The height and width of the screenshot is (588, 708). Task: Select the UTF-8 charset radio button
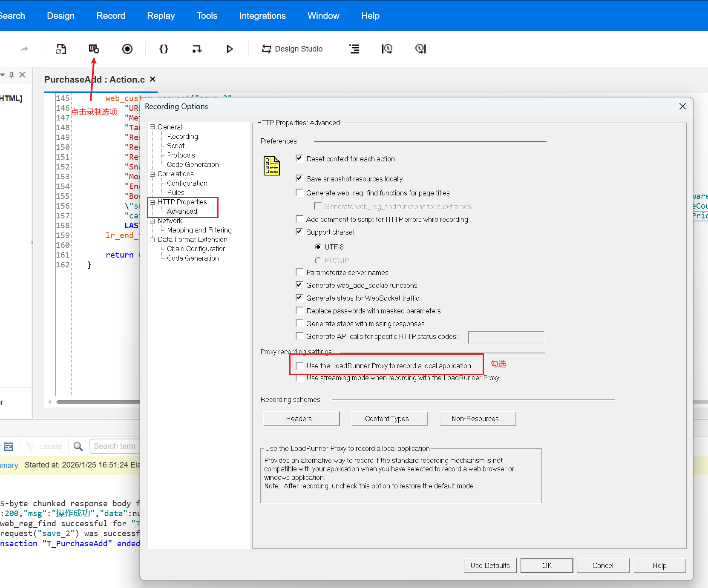pos(318,247)
